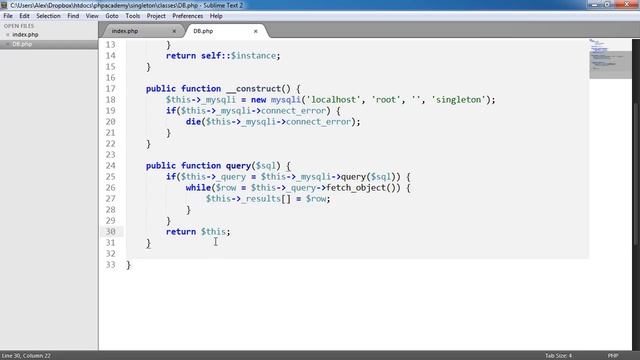The height and width of the screenshot is (360, 640).
Task: Close the index.php tab
Action: tap(174, 31)
